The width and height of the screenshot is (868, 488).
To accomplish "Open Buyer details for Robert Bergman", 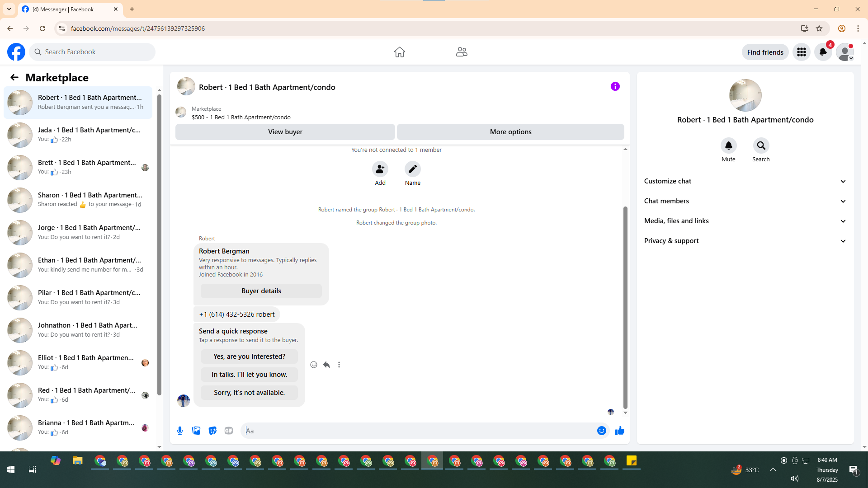I will [261, 291].
